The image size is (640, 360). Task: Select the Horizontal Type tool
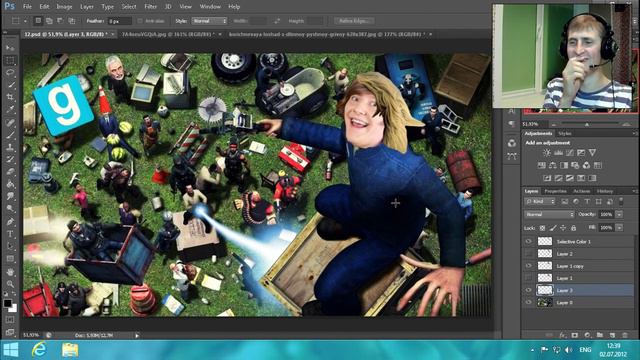tap(10, 234)
